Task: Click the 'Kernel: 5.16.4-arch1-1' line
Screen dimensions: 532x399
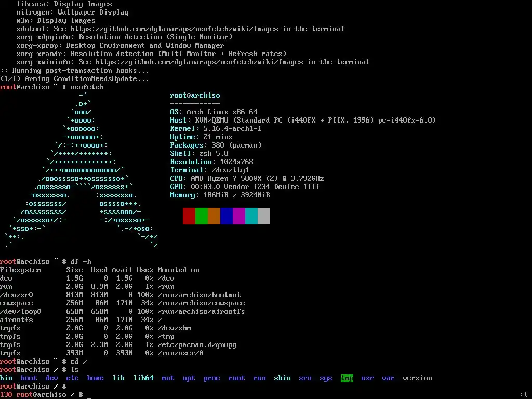Action: [x=216, y=129]
